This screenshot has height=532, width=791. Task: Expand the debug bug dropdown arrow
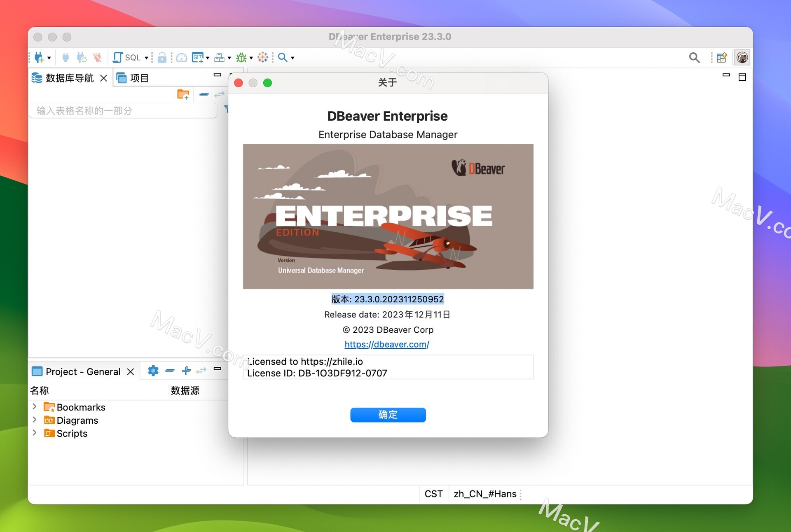pyautogui.click(x=251, y=58)
